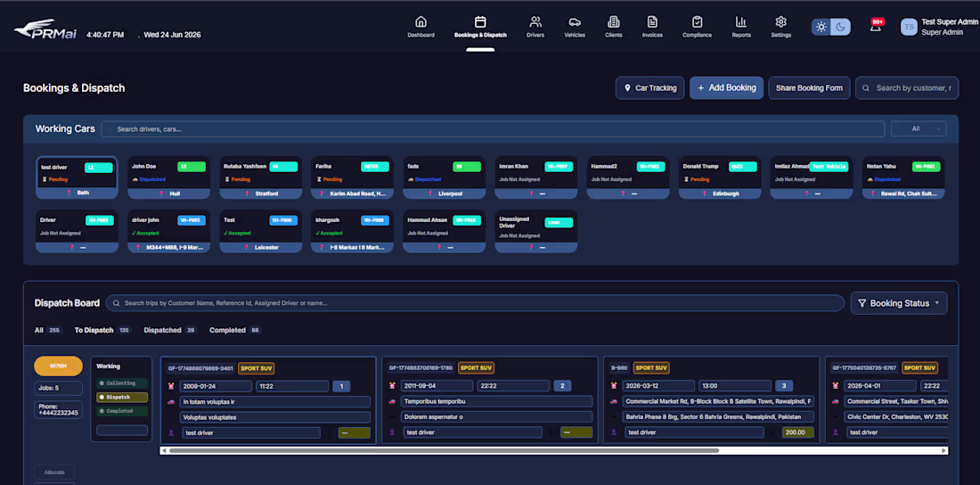
Task: Select the Unassigned Driver car card
Action: click(x=536, y=232)
